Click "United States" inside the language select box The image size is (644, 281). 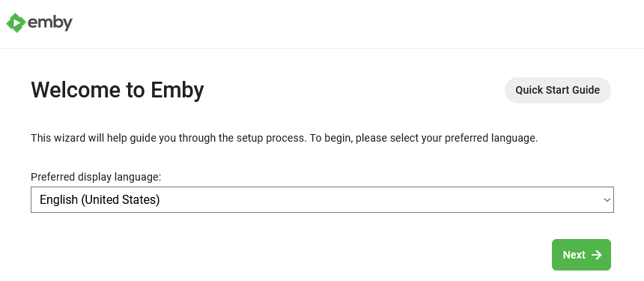pyautogui.click(x=121, y=199)
